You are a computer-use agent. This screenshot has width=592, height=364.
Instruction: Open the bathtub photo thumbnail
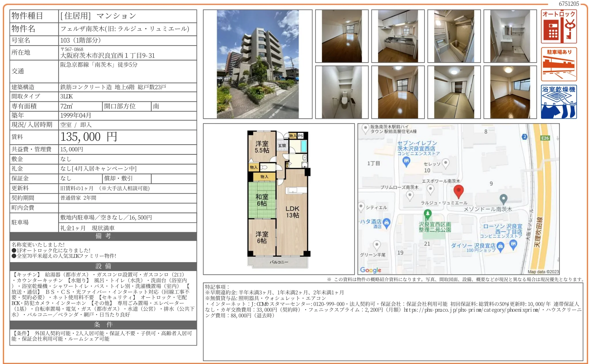[454, 36]
